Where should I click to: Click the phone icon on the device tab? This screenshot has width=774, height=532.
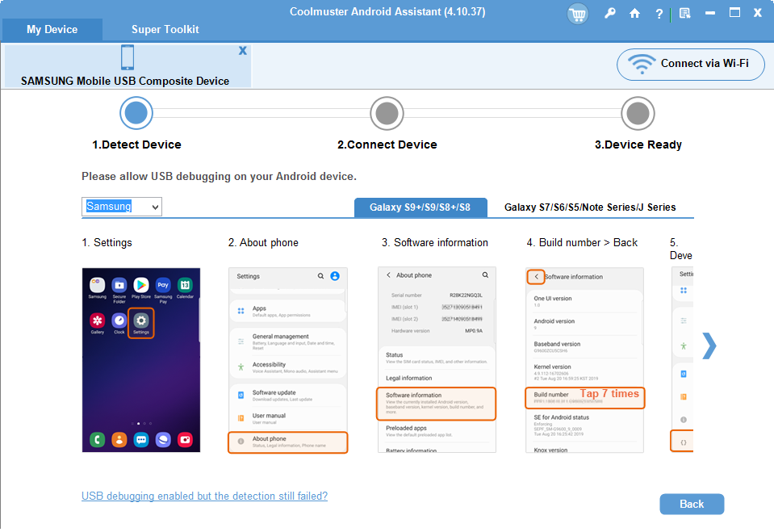pos(127,58)
